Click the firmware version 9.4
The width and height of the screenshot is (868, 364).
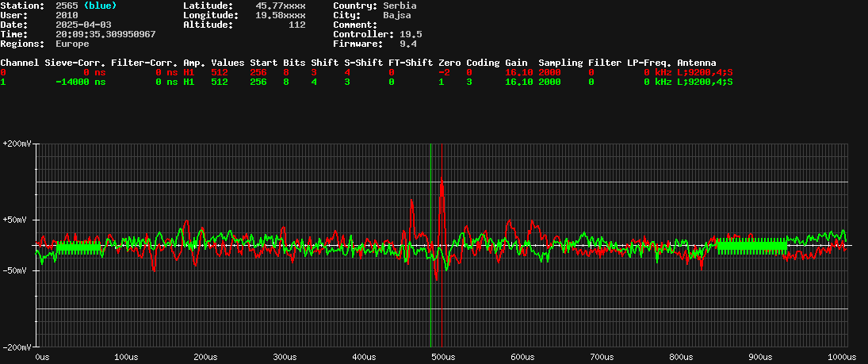[408, 44]
